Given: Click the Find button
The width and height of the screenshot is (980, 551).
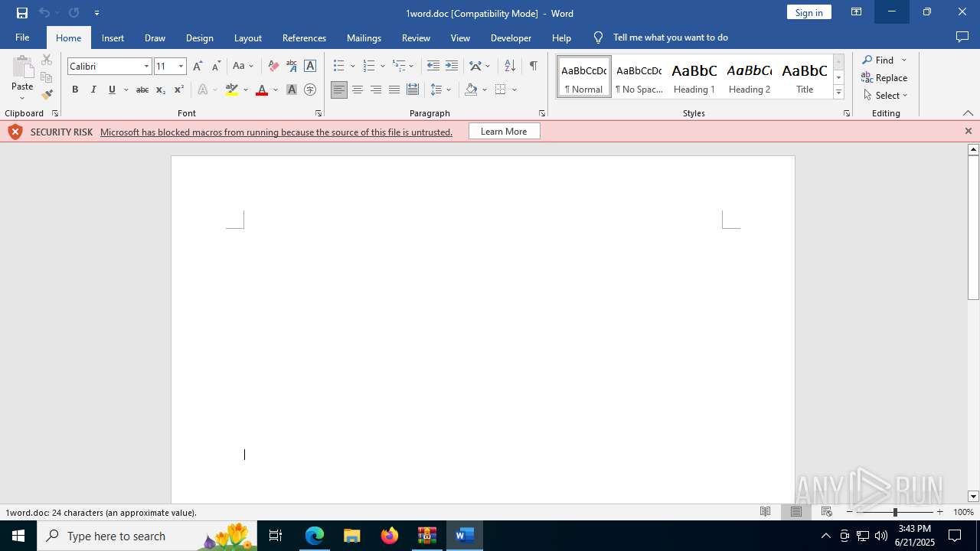Looking at the screenshot, I should click(877, 60).
